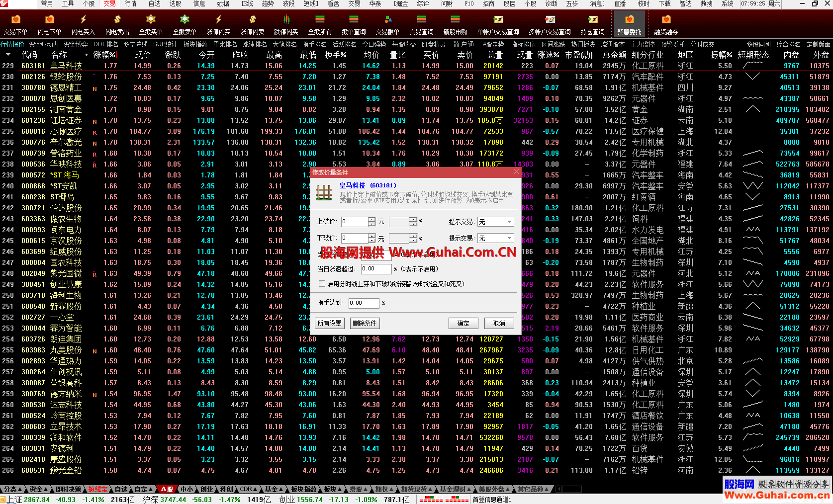Click the 全敞买单 toolbar icon
This screenshot has height=504, width=833.
tap(151, 24)
